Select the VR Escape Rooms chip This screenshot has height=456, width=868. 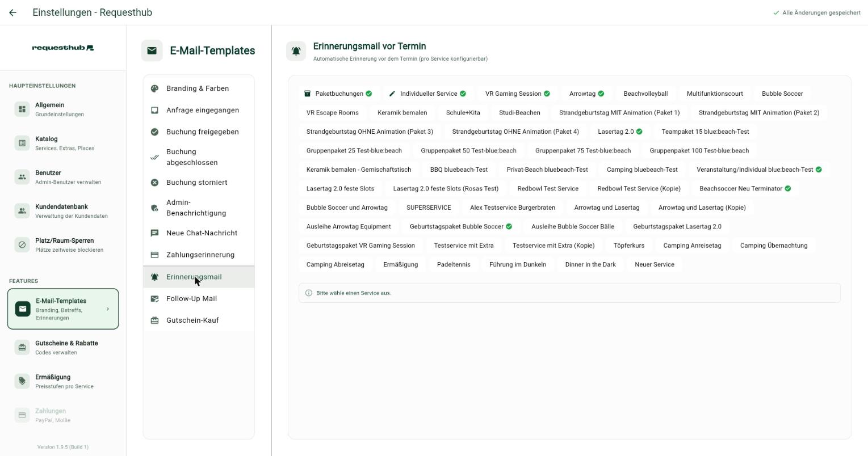(x=333, y=112)
